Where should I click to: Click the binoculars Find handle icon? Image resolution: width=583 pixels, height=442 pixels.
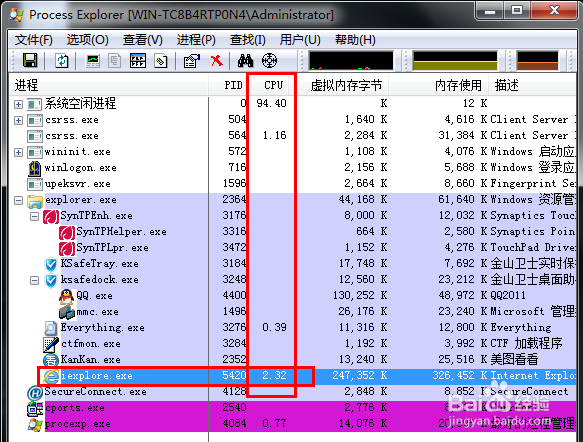click(245, 61)
